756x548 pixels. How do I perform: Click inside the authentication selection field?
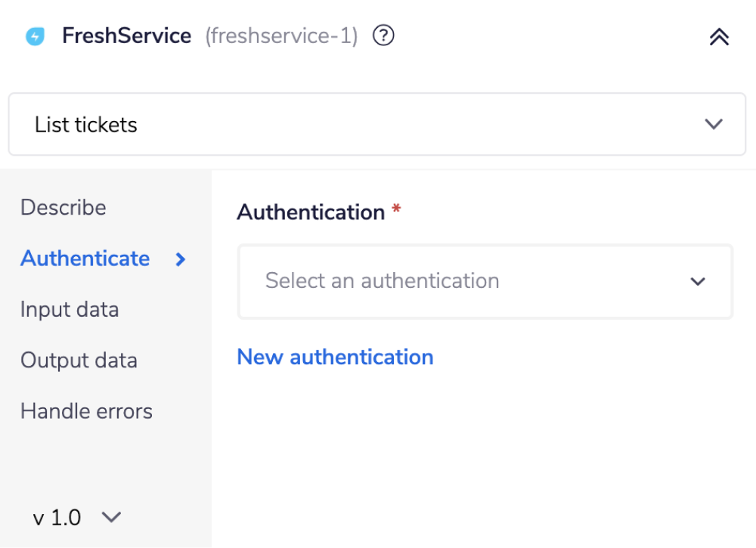(x=485, y=281)
